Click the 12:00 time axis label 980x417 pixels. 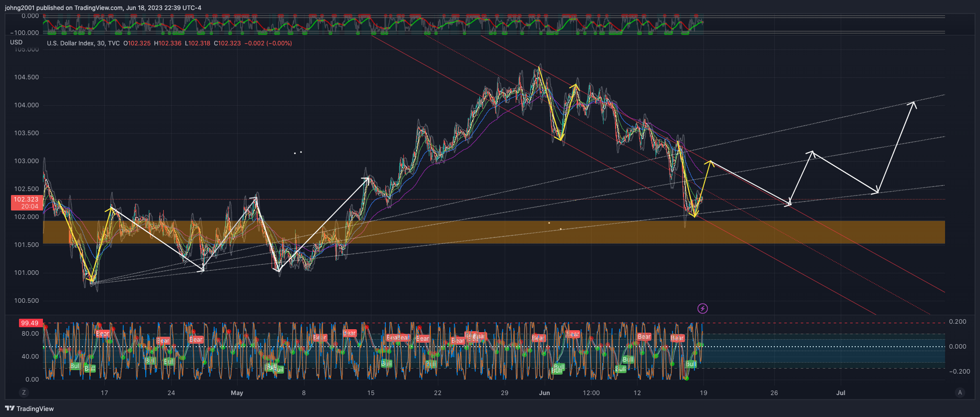click(592, 393)
